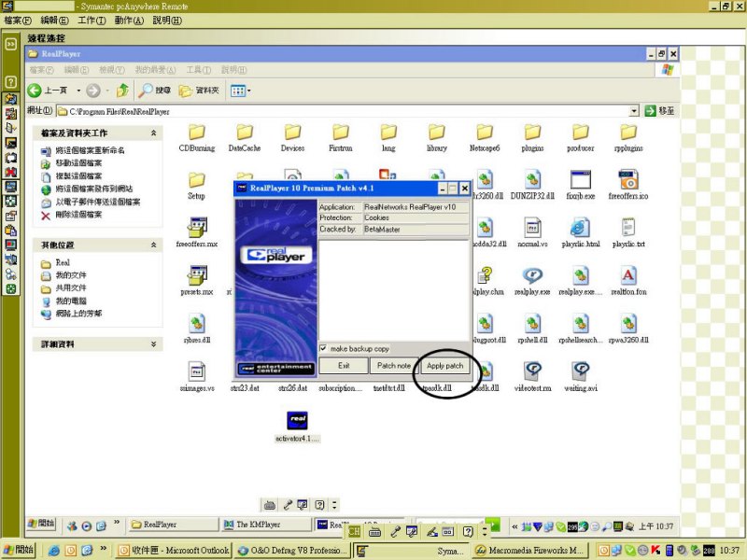Open the outer Windows 開始 Start button
The height and width of the screenshot is (560, 747).
pos(18,550)
